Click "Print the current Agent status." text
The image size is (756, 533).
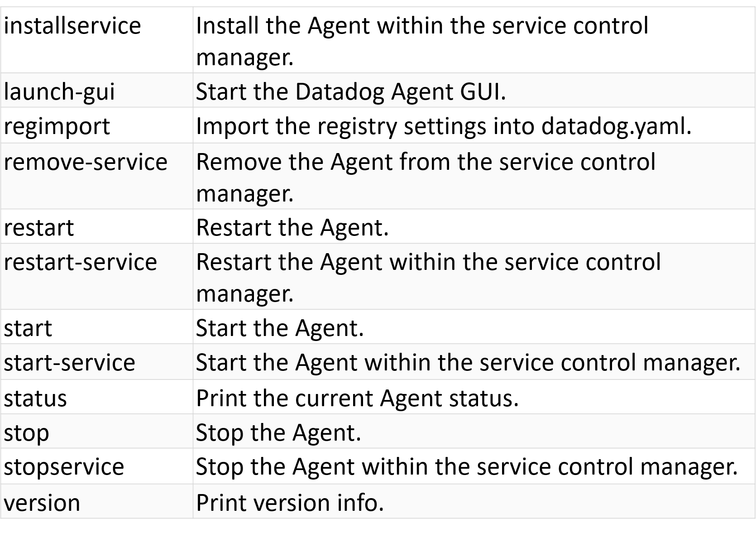pos(357,399)
